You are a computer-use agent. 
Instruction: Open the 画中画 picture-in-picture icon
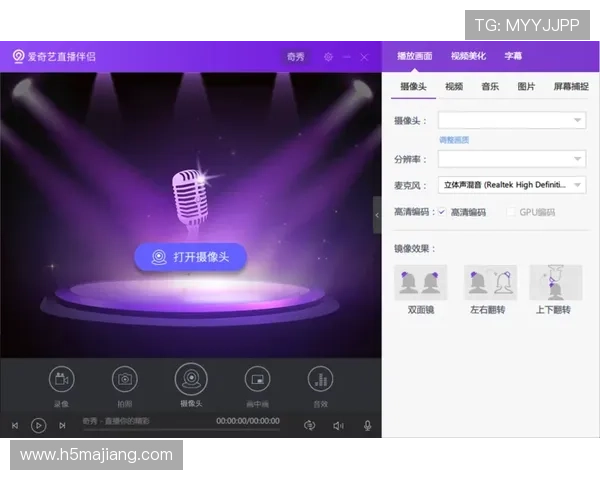pos(257,379)
